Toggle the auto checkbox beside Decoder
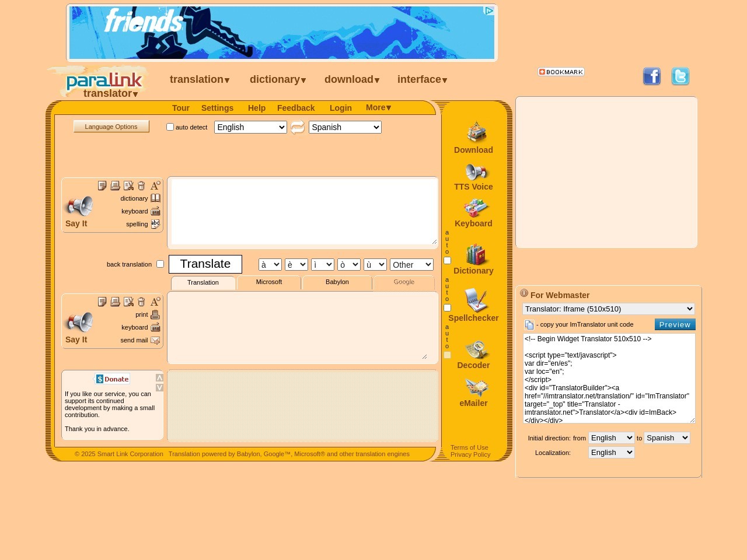 (x=448, y=355)
